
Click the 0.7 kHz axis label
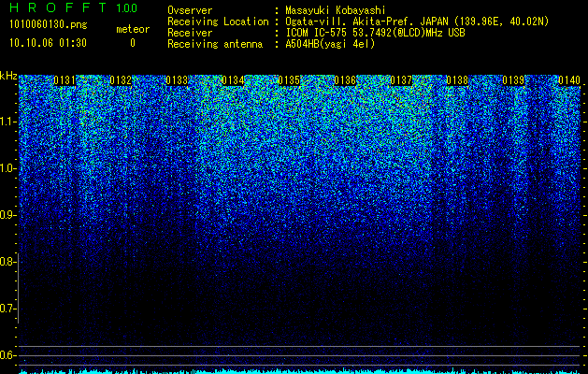[7, 309]
